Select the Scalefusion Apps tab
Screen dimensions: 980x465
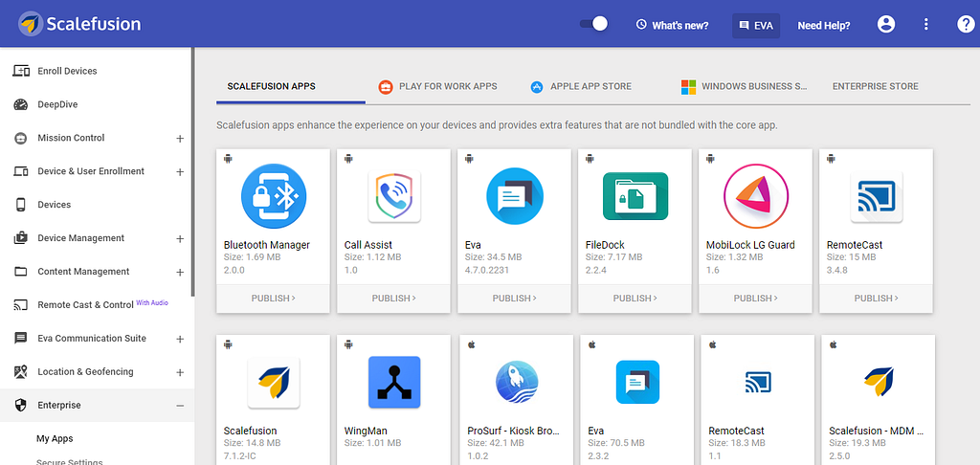pyautogui.click(x=271, y=86)
